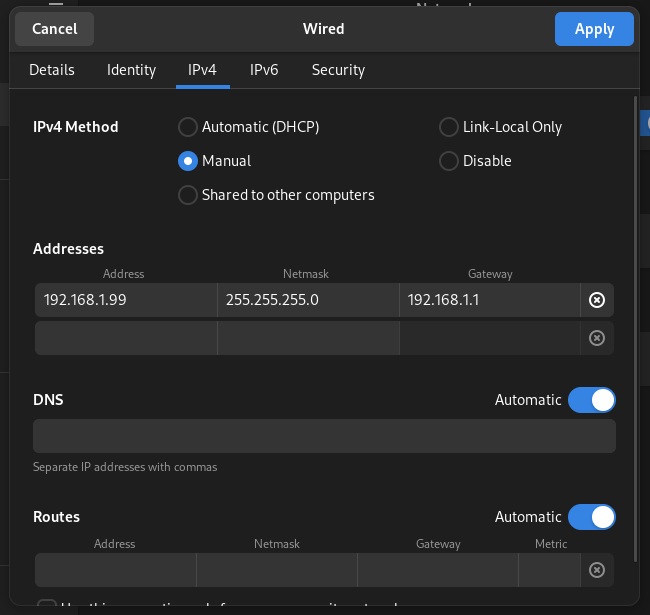Click the DNS servers input field

point(324,436)
